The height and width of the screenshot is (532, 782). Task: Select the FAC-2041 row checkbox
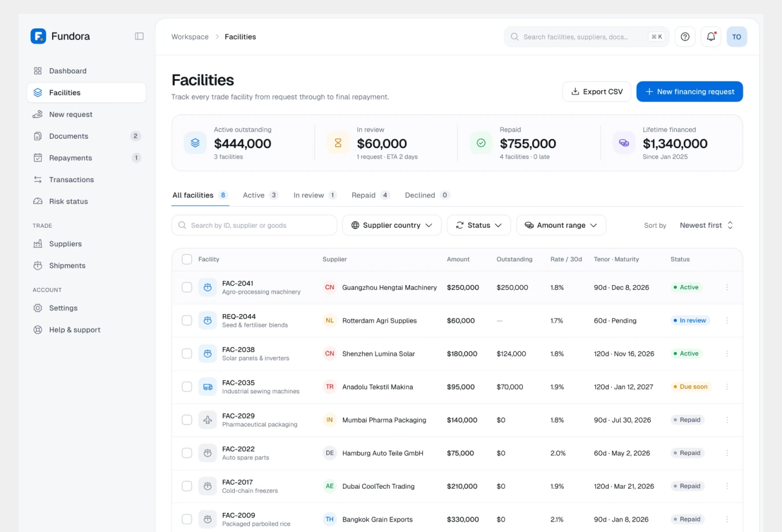(187, 287)
